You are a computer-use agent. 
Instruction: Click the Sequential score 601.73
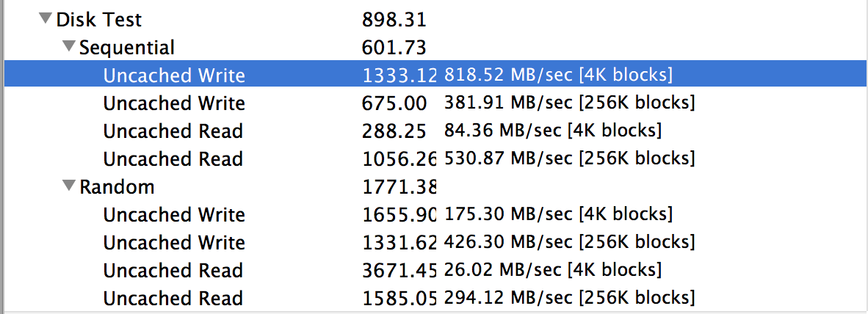(x=394, y=48)
